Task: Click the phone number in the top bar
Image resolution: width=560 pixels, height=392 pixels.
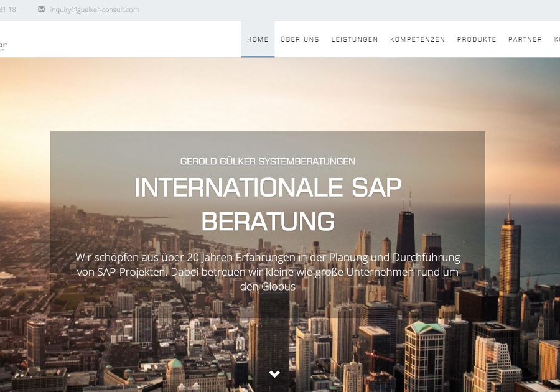Action: 7,9
